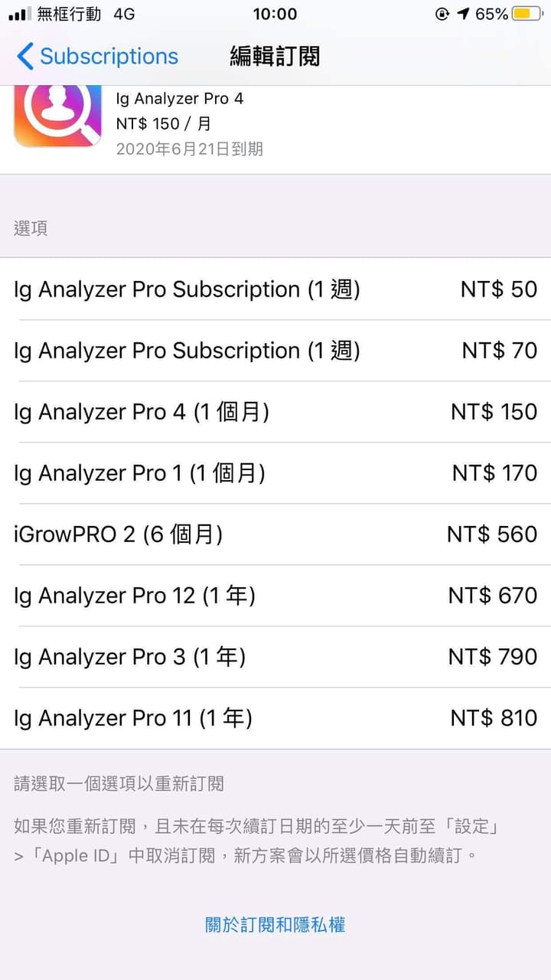The height and width of the screenshot is (980, 551).
Task: Select iGrowPRO 2 (6個月) plan
Action: [x=275, y=534]
